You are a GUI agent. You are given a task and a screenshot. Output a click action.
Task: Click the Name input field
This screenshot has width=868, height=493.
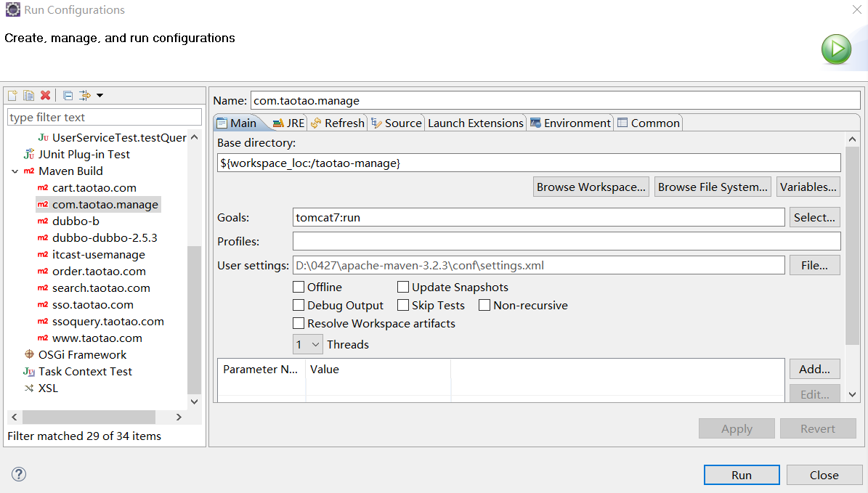click(555, 100)
